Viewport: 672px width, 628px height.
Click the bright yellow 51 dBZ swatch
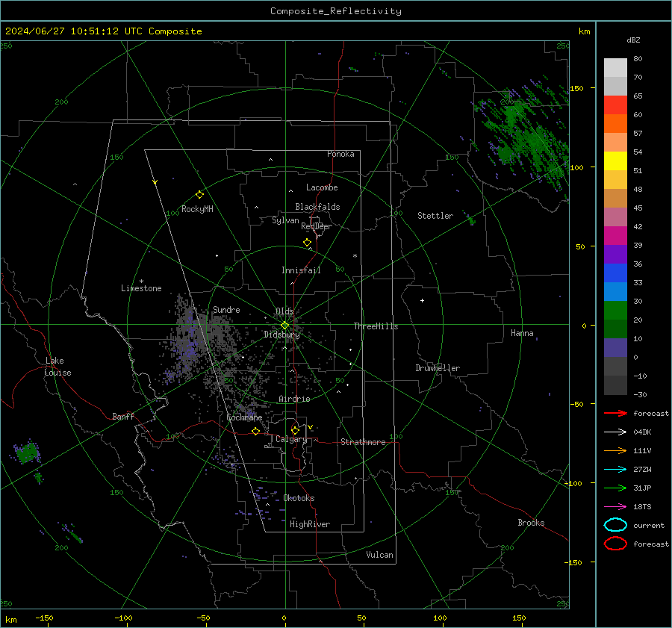pos(615,161)
